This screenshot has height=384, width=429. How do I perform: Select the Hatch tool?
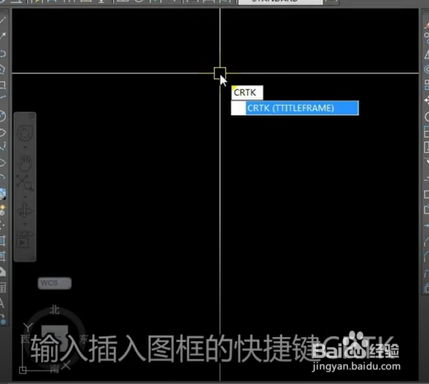pos(2,240)
